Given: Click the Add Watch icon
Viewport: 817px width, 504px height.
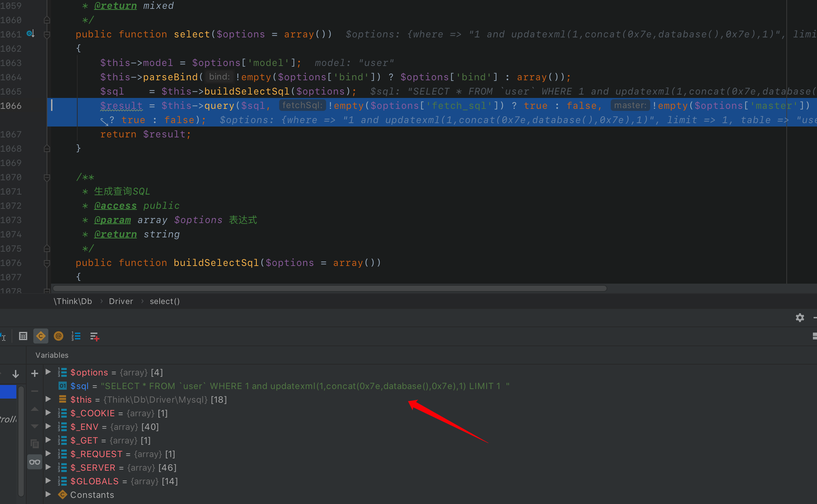Looking at the screenshot, I should click(94, 336).
